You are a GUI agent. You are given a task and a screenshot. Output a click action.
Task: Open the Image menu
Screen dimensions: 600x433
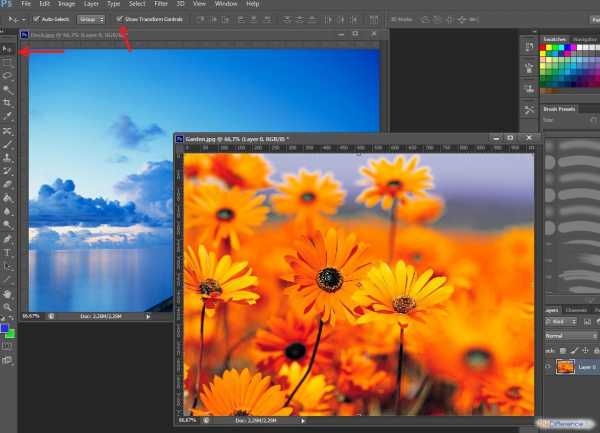(67, 4)
